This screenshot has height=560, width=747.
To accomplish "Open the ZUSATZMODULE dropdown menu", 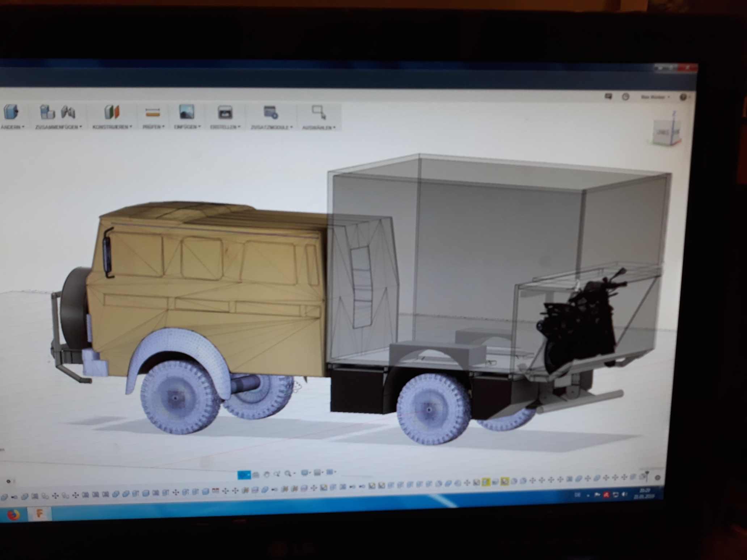I will click(x=271, y=127).
